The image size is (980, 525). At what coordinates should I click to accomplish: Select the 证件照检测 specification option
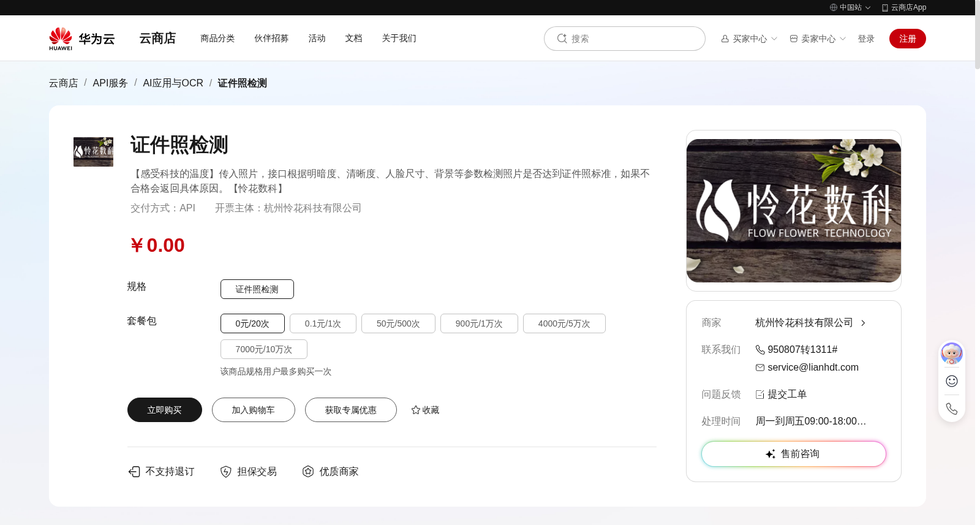pyautogui.click(x=257, y=289)
